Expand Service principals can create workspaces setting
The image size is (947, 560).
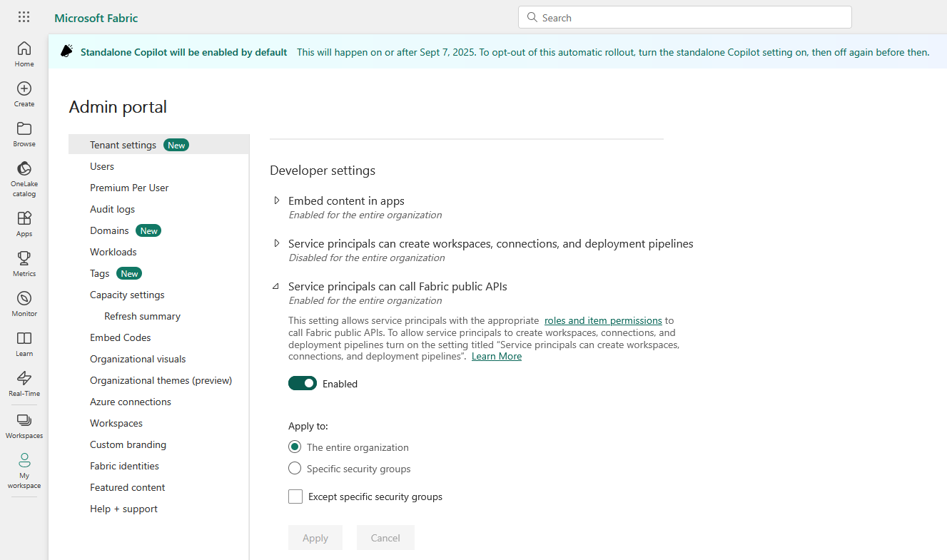point(277,244)
